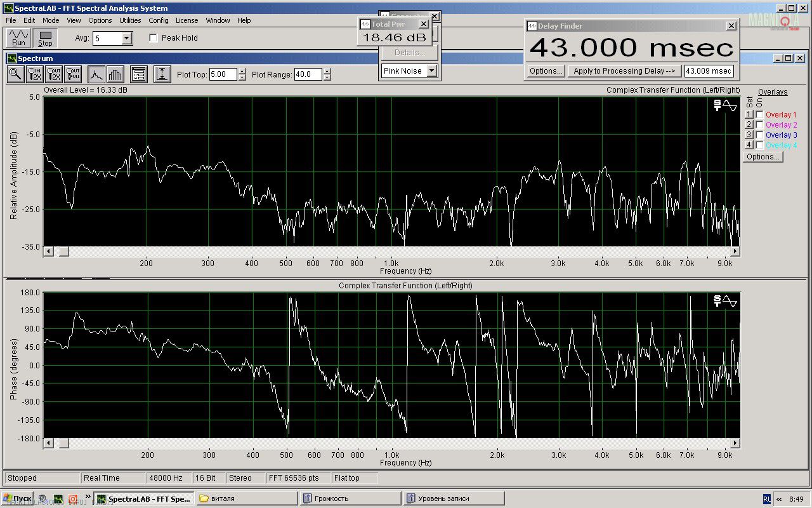Image resolution: width=812 pixels, height=508 pixels.
Task: Click Options in the Delay Finder window
Action: (x=546, y=71)
